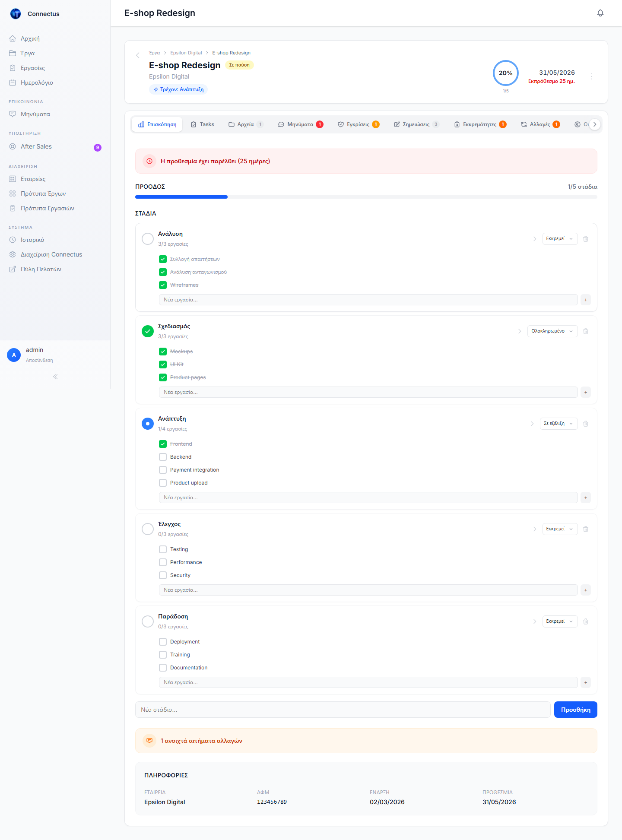Open the notifications bell
Image resolution: width=622 pixels, height=840 pixels.
[600, 13]
